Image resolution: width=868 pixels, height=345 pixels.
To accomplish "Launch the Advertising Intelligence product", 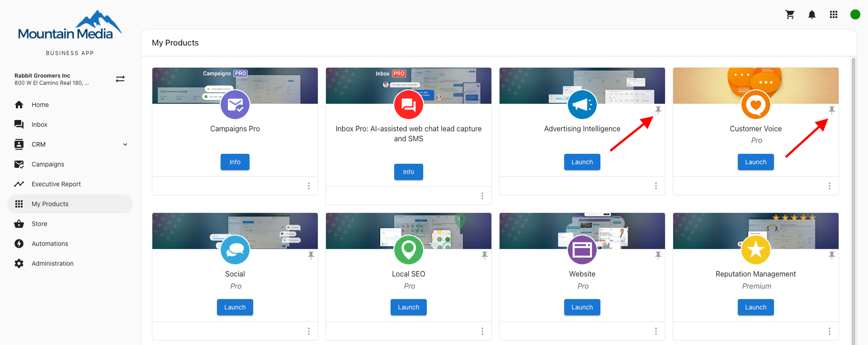I will coord(582,162).
